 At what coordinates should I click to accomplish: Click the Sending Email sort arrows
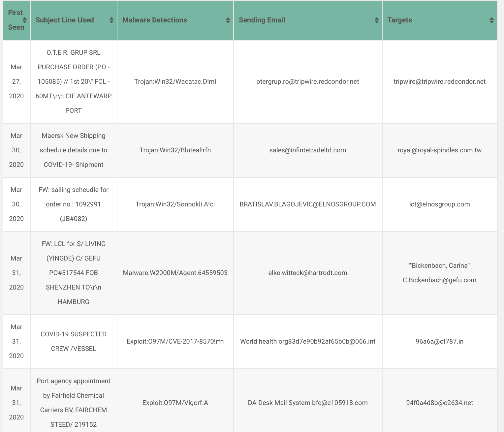point(377,20)
